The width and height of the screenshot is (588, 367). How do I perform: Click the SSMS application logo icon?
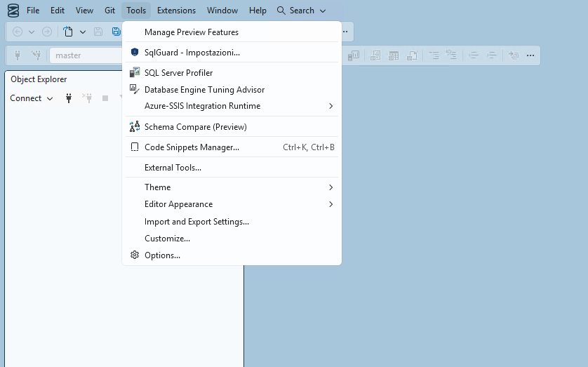click(x=13, y=11)
